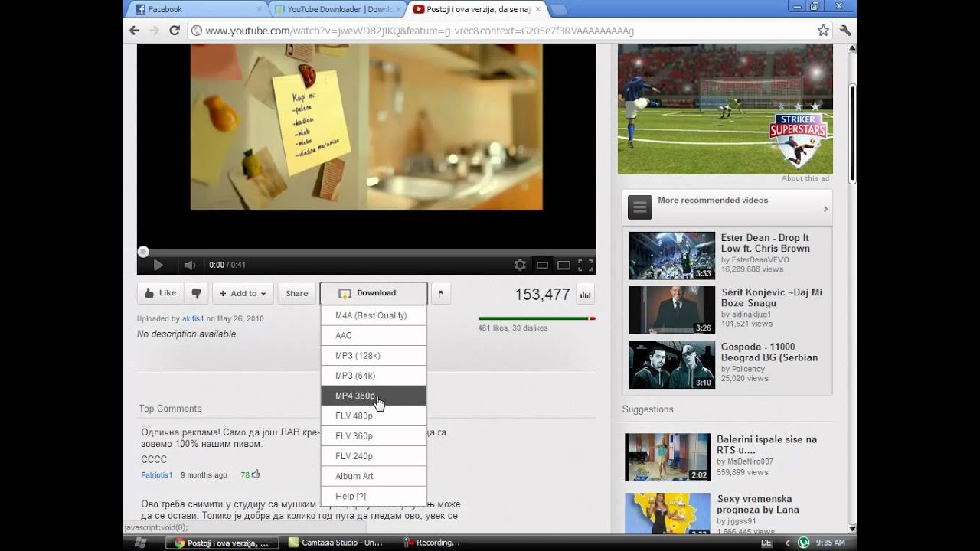Viewport: 980px width, 551px height.
Task: Open video settings gear icon
Action: click(x=520, y=266)
